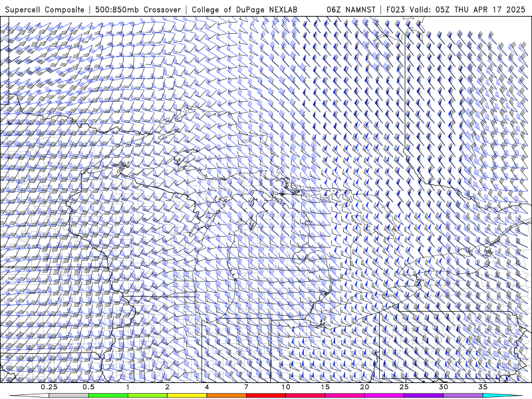532x399 pixels.
Task: Click the cyan arrow tip of the color bar
Action: click(x=502, y=396)
